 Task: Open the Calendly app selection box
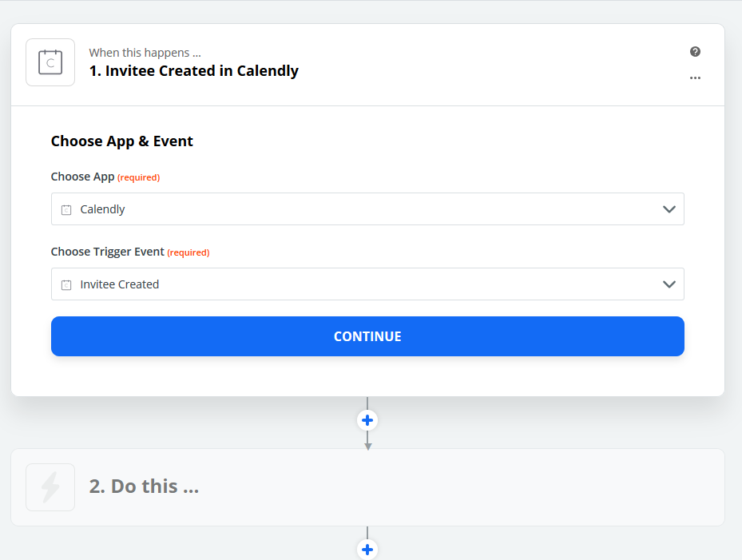(x=367, y=209)
